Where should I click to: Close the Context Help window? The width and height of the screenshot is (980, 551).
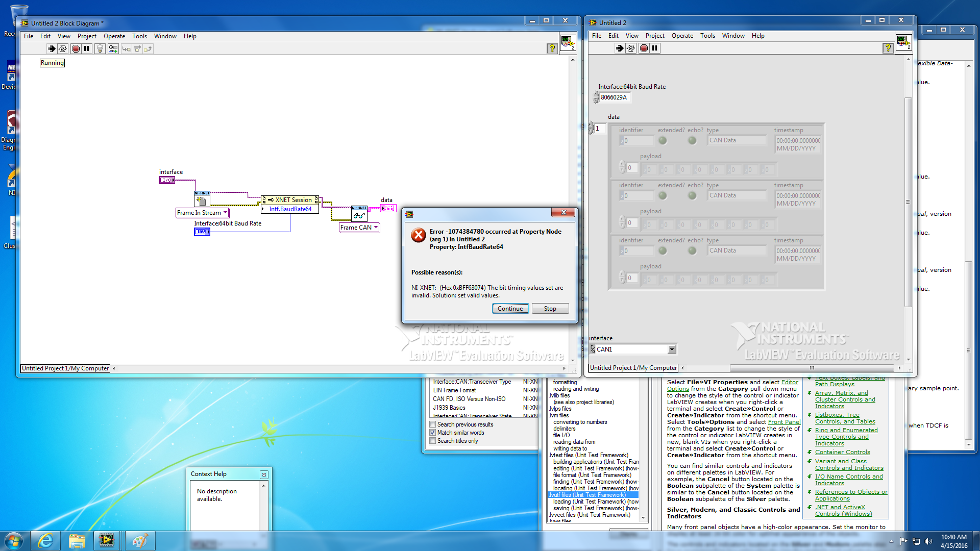264,474
